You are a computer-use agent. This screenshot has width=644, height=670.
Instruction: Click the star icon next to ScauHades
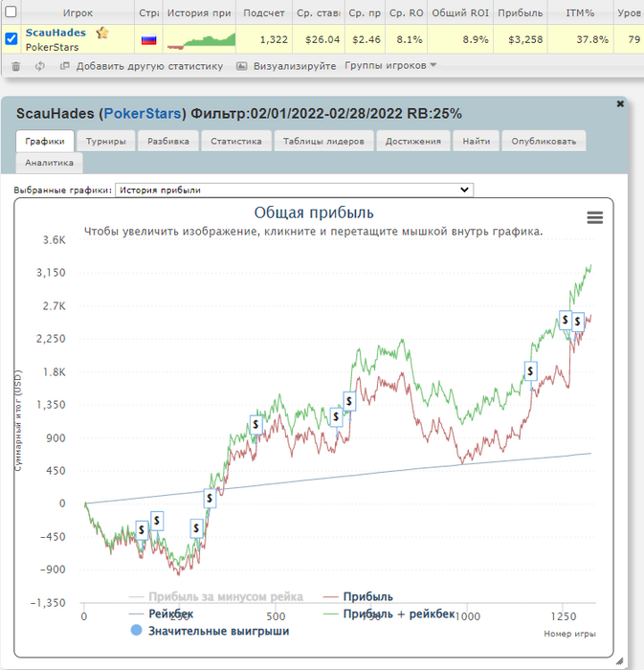coord(102,33)
